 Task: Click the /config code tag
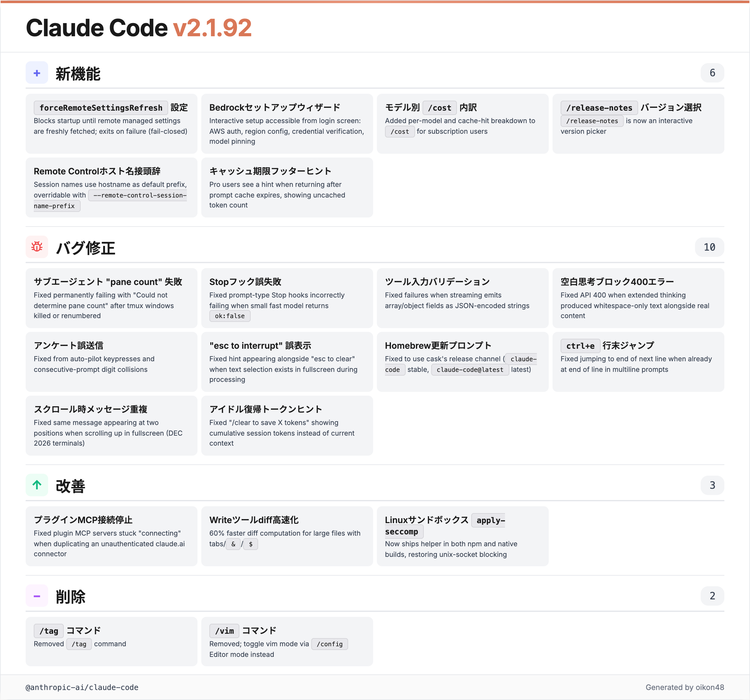(x=329, y=644)
